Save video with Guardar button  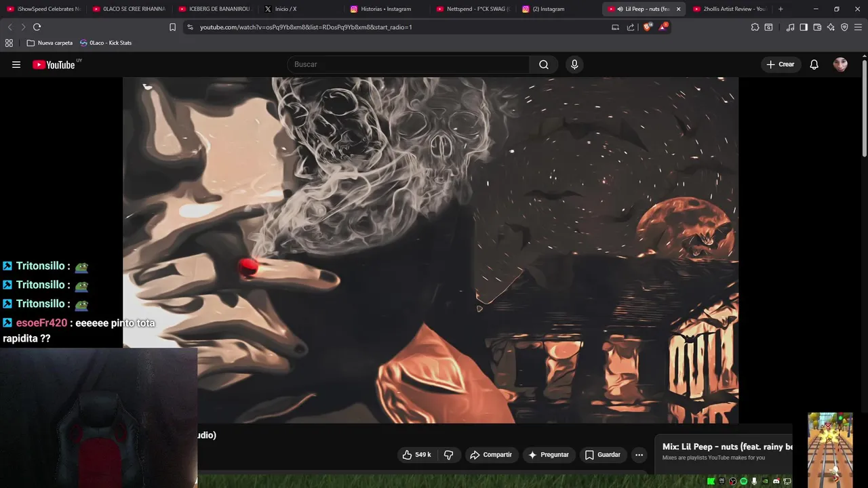[x=602, y=455]
